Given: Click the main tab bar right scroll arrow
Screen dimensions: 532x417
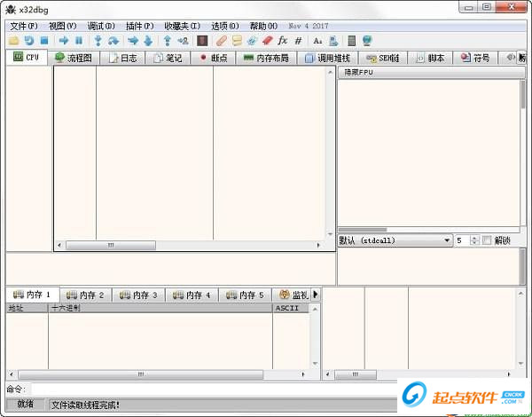Looking at the screenshot, I should (522, 58).
